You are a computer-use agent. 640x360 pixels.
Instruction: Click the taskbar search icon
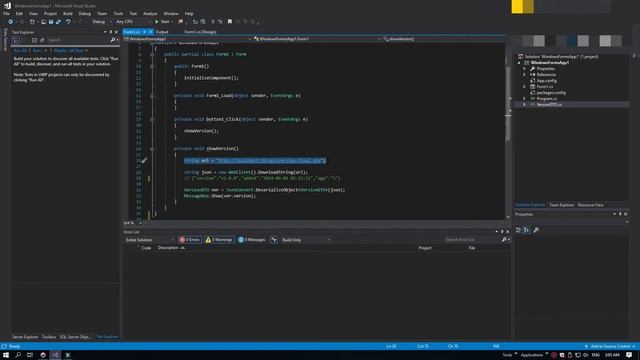click(18, 355)
